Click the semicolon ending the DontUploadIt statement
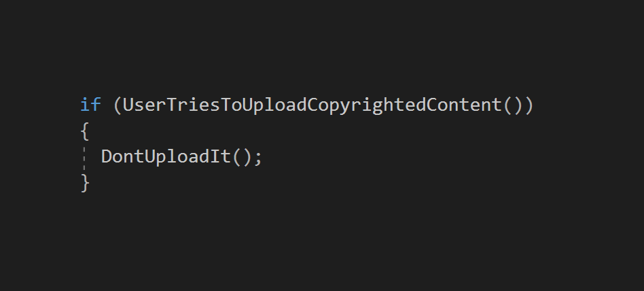This screenshot has height=291, width=644. pyautogui.click(x=257, y=158)
